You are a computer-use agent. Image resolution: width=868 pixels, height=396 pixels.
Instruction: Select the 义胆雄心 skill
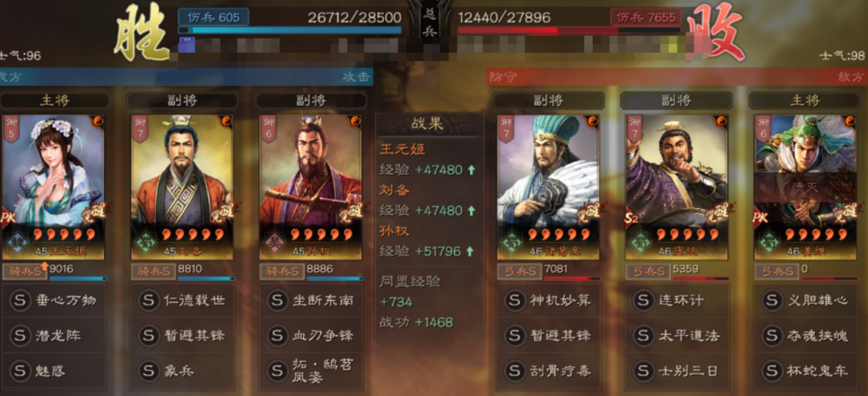click(805, 300)
